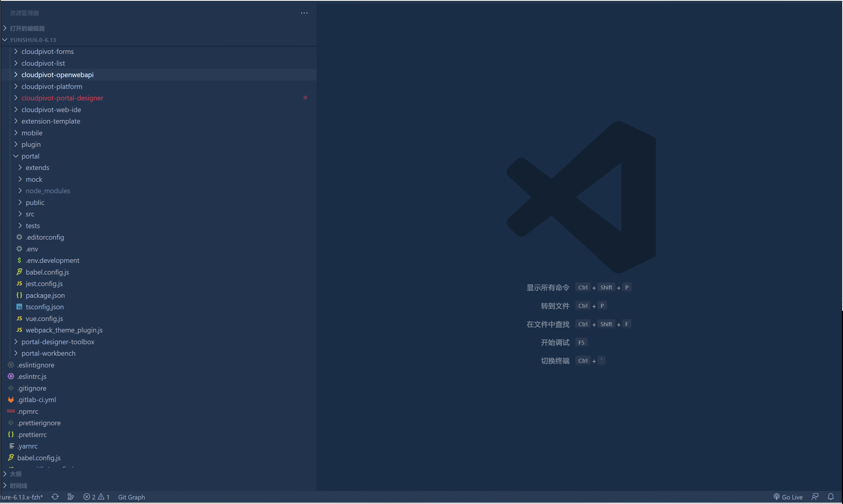Expand the 时间线 timeline section
This screenshot has height=504, width=843.
tap(5, 485)
